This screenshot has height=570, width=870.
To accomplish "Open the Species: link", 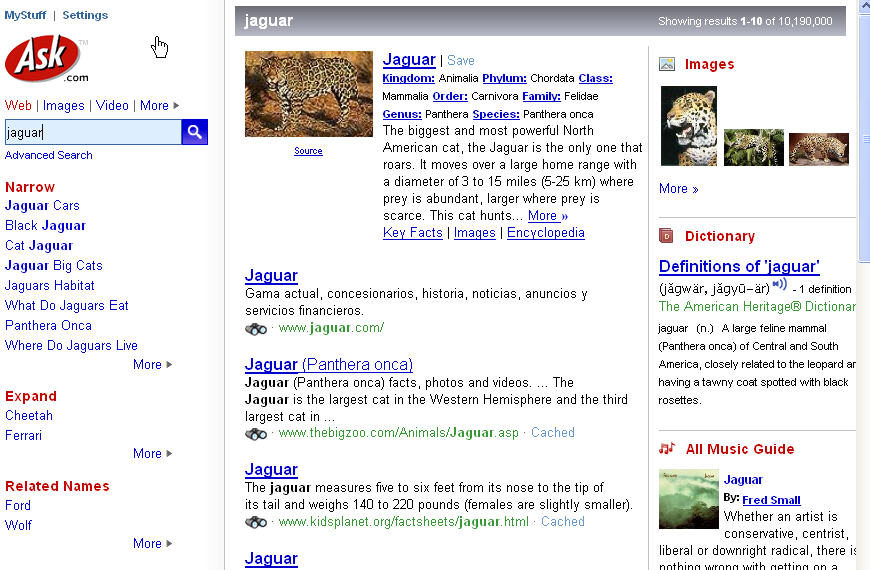I will pos(496,114).
